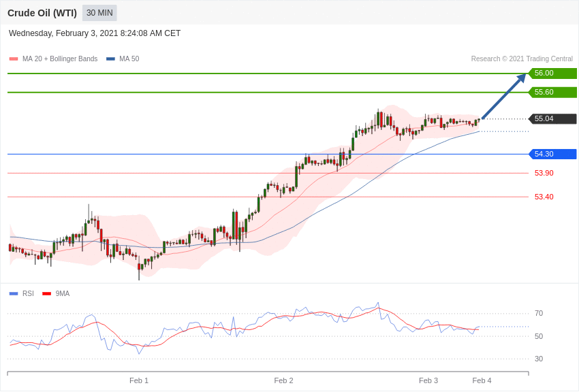Click the Crude Oil (WTI) title
The width and height of the screenshot is (579, 392).
pyautogui.click(x=42, y=13)
